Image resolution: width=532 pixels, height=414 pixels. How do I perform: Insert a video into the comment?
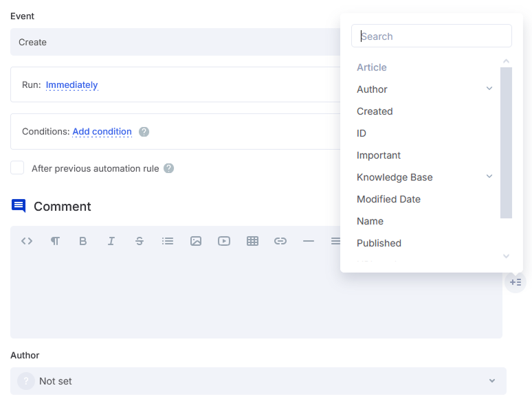tap(224, 241)
